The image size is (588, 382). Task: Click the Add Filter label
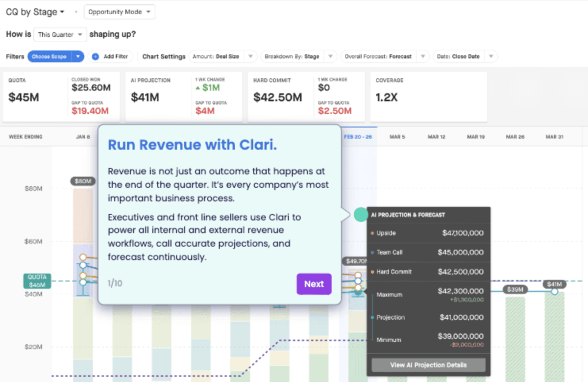[116, 56]
